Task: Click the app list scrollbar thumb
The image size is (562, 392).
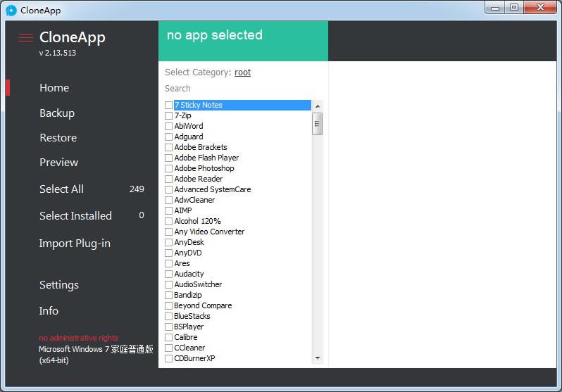Action: click(x=317, y=124)
